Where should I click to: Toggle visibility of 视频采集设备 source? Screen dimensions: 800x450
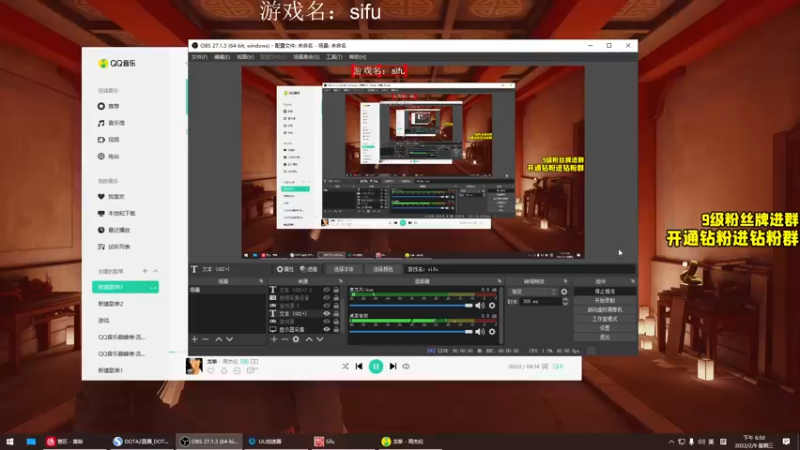pos(327,297)
